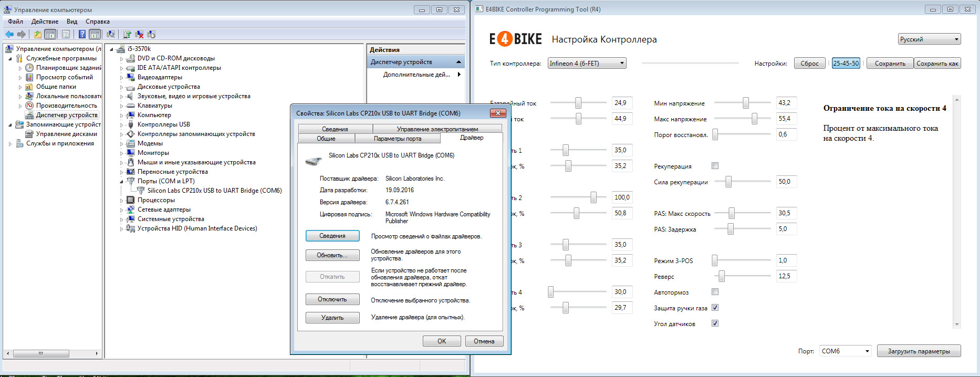
Task: Uncheck the Защита ручки газа checkbox
Action: (715, 308)
